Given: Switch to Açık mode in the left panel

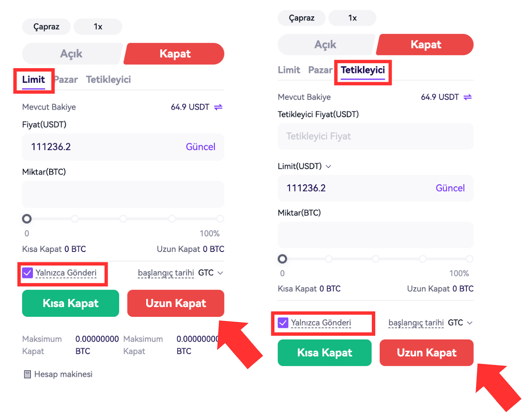Looking at the screenshot, I should (x=71, y=54).
